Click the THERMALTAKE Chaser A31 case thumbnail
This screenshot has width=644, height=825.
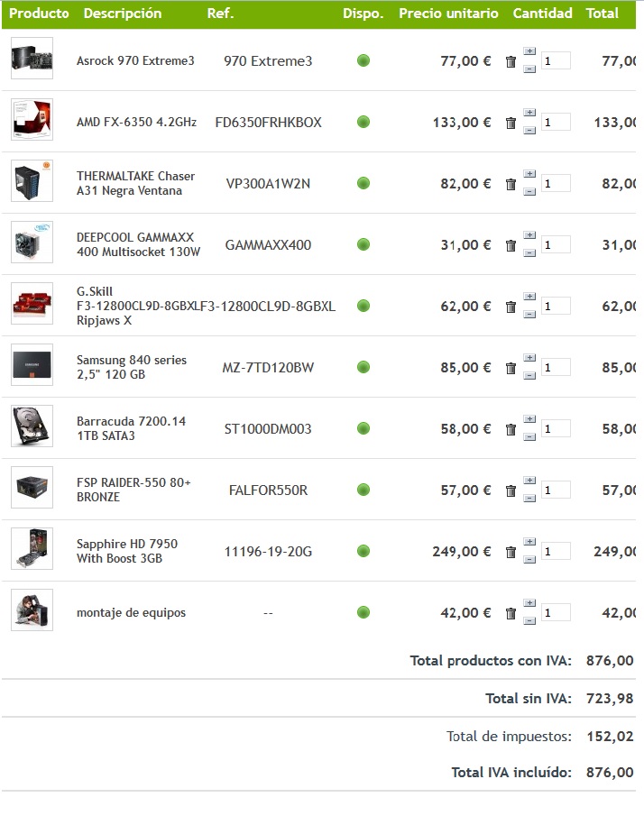click(32, 183)
